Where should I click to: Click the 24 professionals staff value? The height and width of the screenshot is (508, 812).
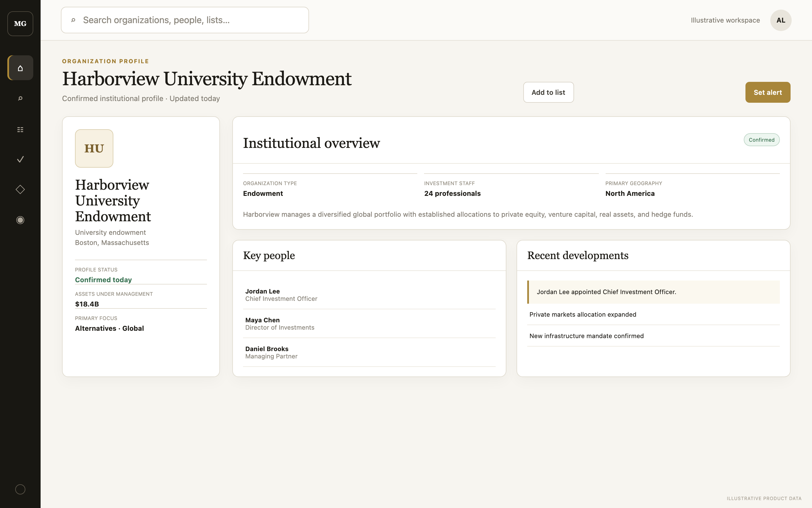452,194
